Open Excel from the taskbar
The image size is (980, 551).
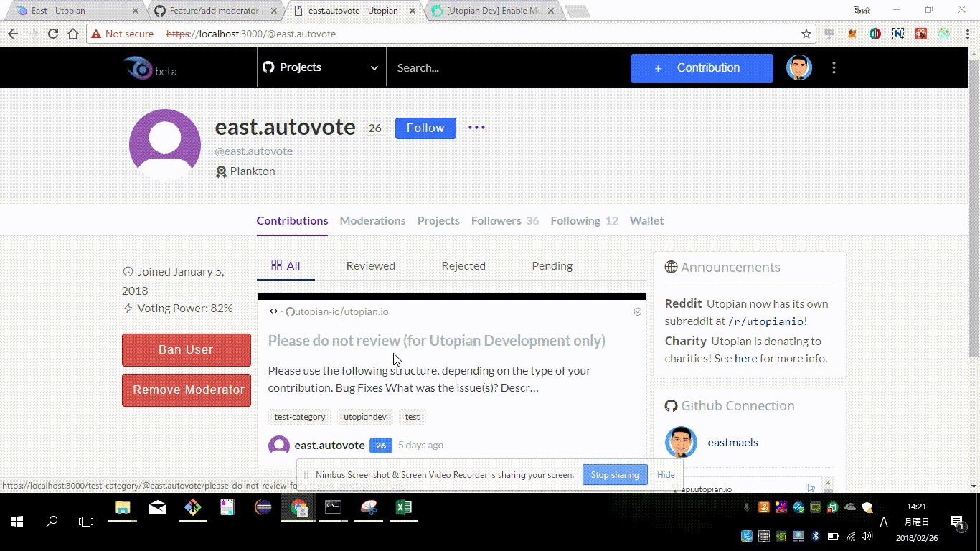404,508
